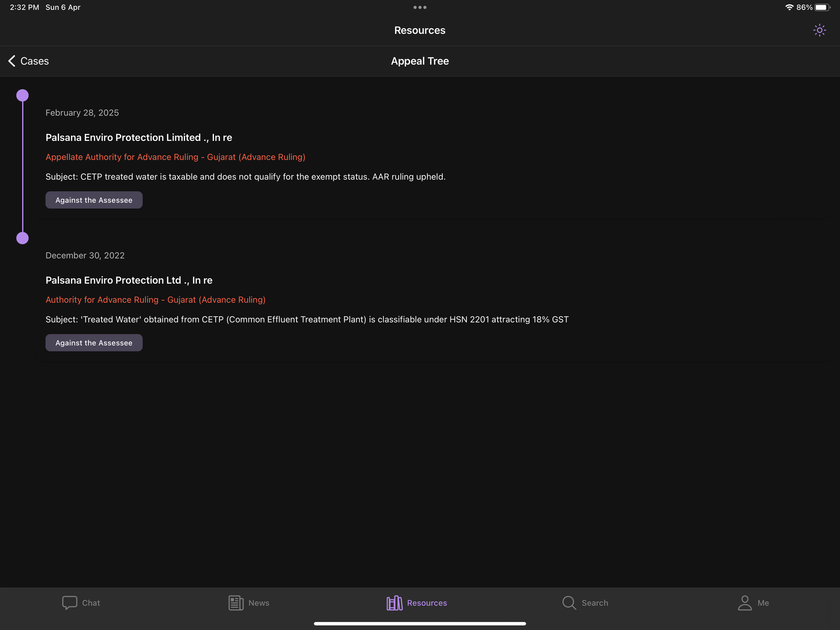Click the CETP treated water taxable subject text
Viewport: 840px width, 630px height.
pyautogui.click(x=246, y=177)
